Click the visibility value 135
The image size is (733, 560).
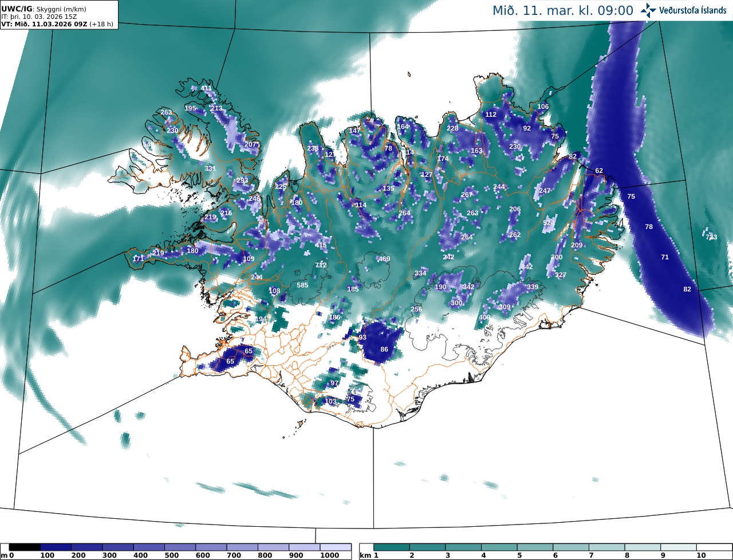388,188
